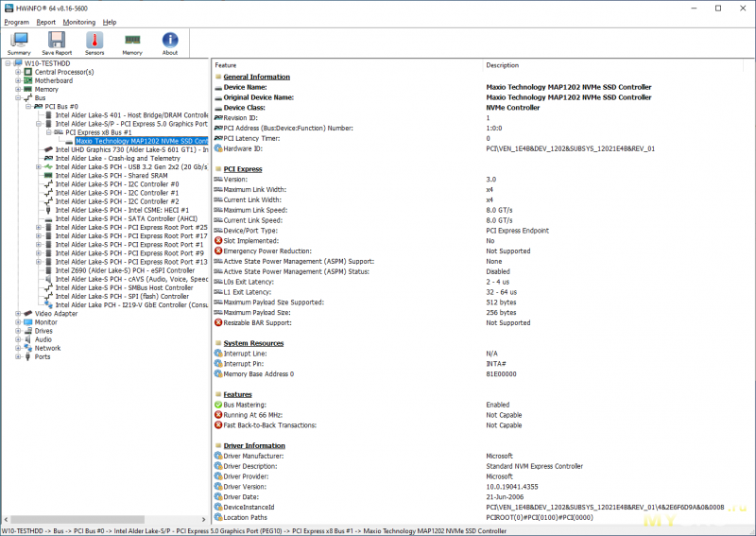Expand the Central Processor(s) node
This screenshot has width=756, height=536.
point(18,72)
